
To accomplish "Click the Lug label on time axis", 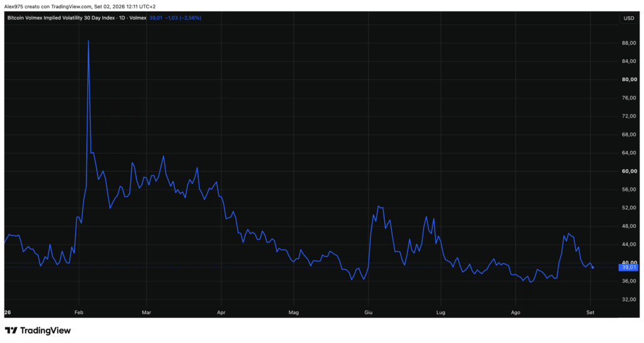I will click(441, 313).
